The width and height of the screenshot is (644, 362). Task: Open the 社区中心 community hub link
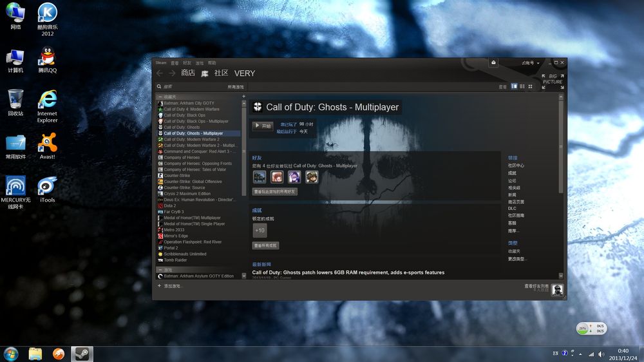(x=516, y=166)
